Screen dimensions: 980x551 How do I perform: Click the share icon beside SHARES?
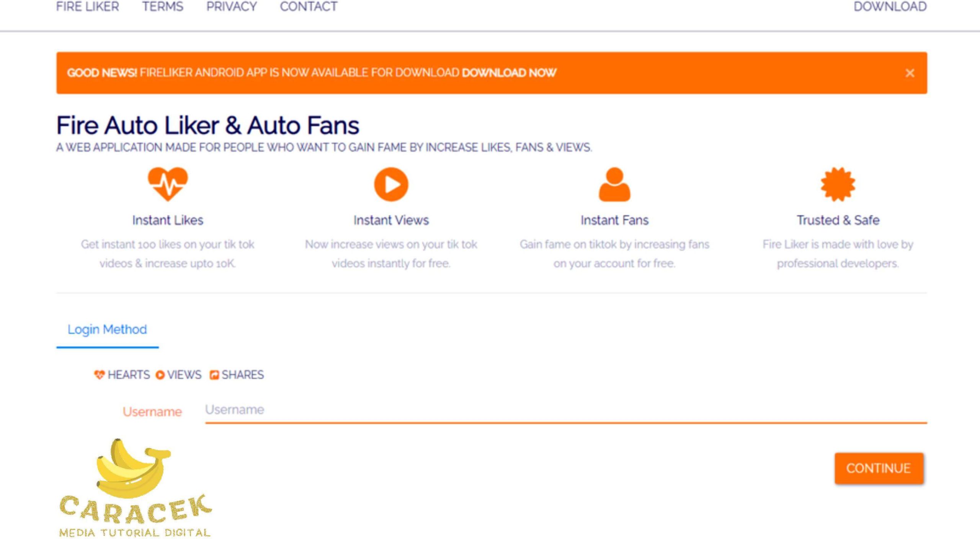tap(214, 375)
